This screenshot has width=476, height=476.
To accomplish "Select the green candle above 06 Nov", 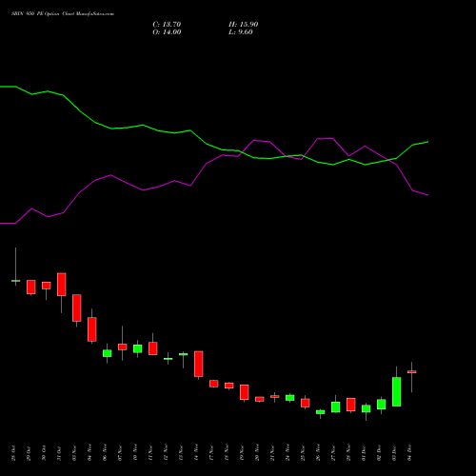I will pyautogui.click(x=108, y=353).
